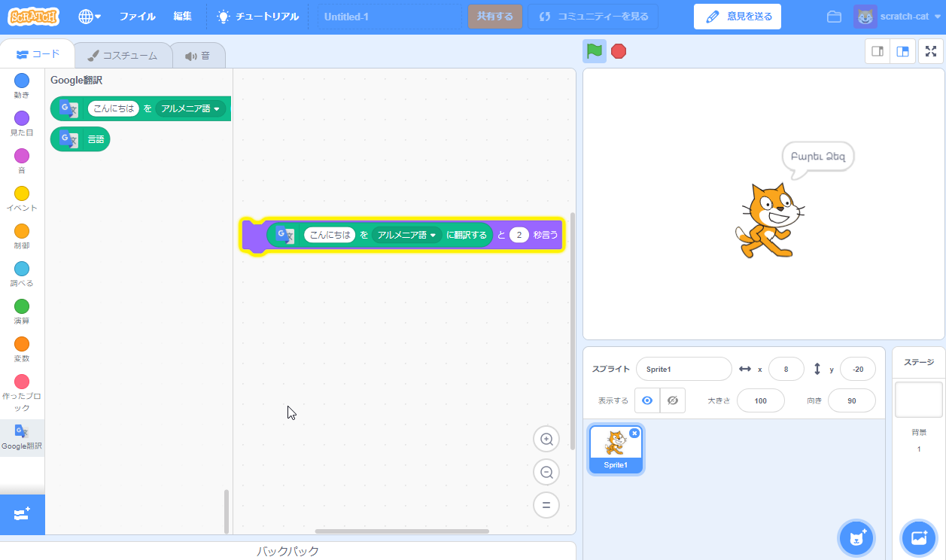Select the Sprite1 thumbnail

616,450
